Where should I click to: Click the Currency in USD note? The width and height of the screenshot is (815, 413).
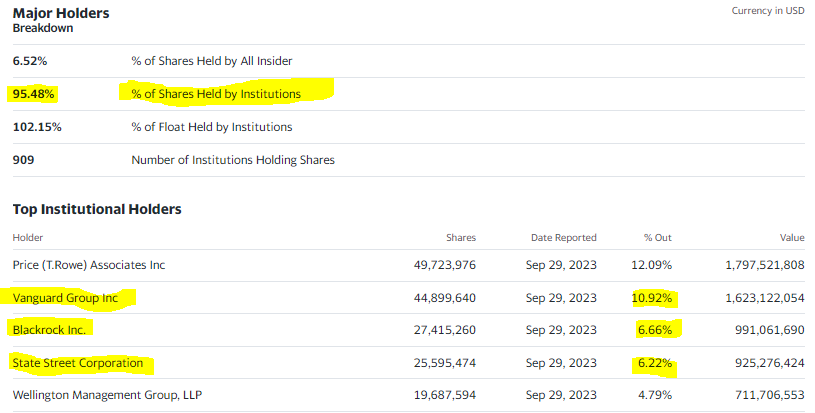point(768,10)
